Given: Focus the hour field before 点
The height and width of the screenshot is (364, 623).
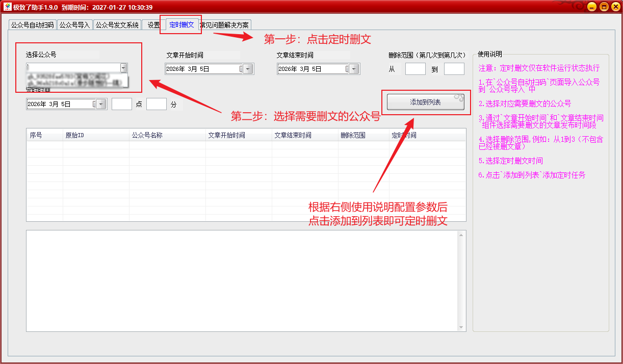Looking at the screenshot, I should 121,104.
